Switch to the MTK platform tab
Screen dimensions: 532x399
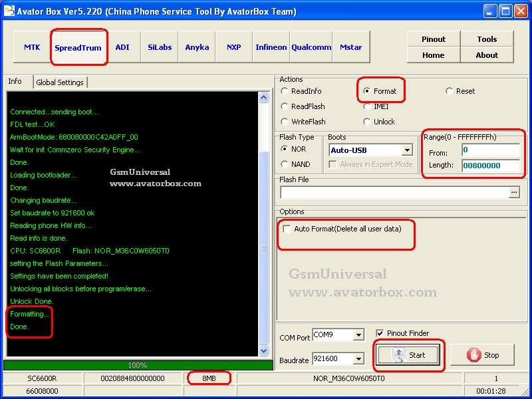(32, 47)
